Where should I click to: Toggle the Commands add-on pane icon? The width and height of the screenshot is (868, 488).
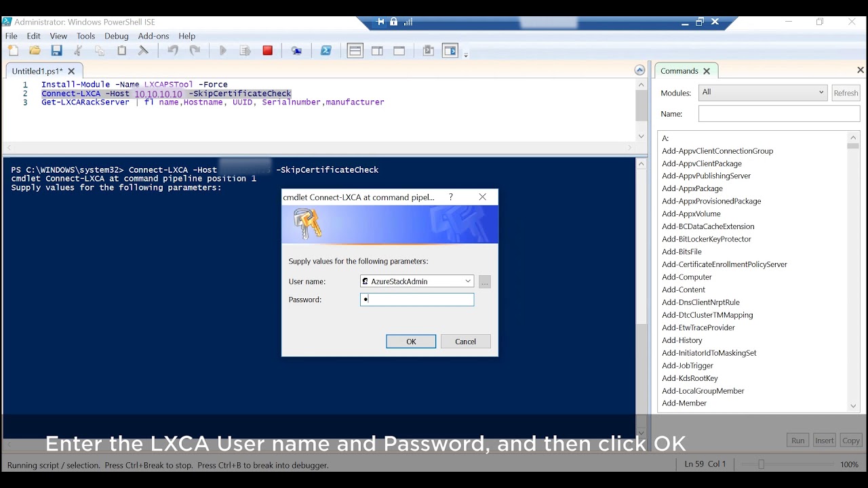450,51
